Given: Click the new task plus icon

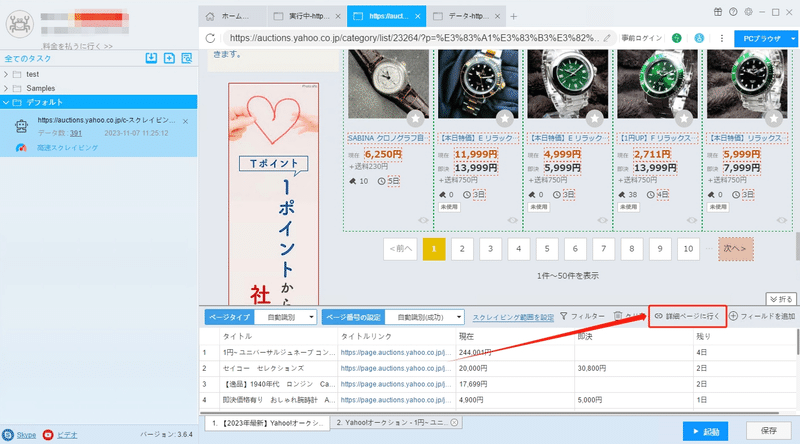Looking at the screenshot, I should 169,58.
